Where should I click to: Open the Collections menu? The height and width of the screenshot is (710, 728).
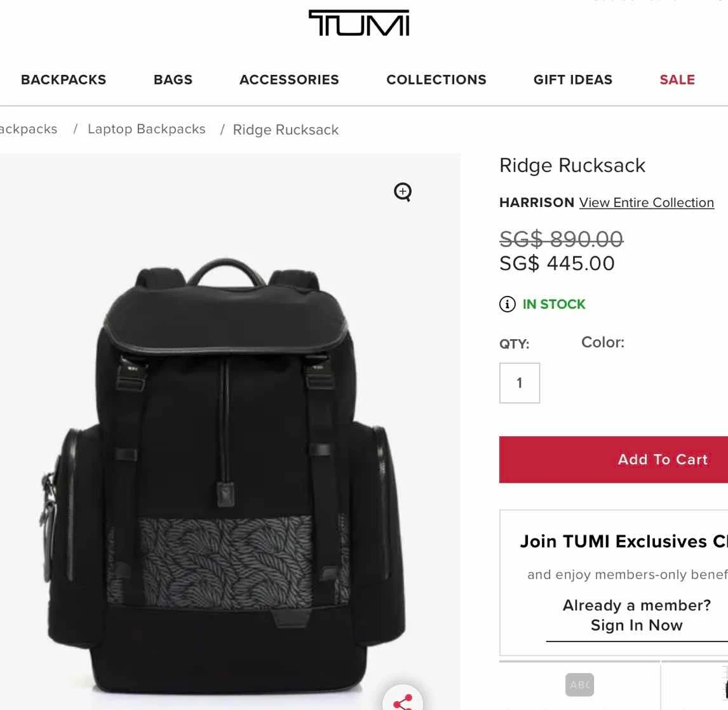coord(436,80)
